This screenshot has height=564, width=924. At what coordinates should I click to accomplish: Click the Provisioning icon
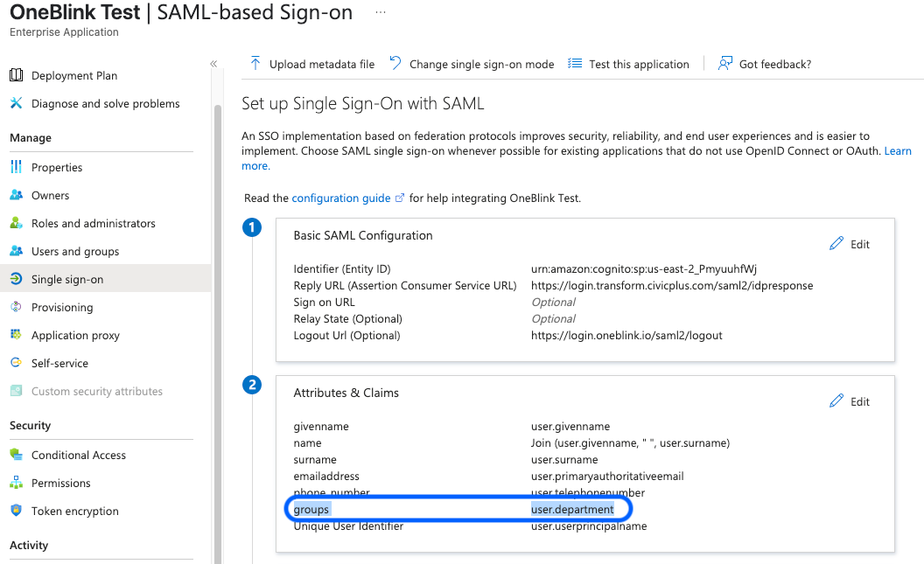[x=17, y=307]
